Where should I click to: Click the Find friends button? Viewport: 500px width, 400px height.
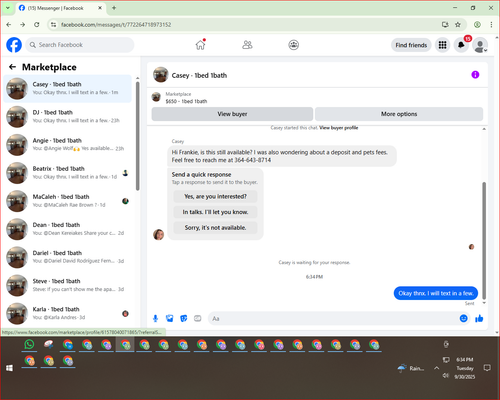coord(411,45)
